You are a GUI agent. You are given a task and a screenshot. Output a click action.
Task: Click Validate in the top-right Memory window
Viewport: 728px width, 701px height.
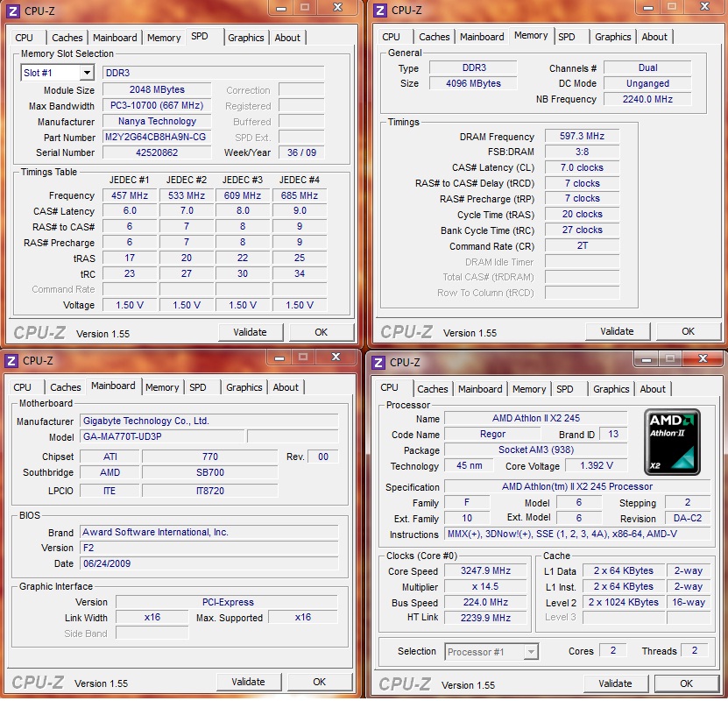(x=617, y=331)
